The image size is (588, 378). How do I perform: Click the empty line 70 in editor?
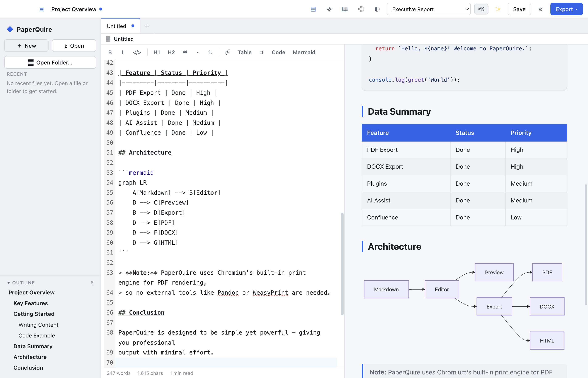(x=226, y=362)
